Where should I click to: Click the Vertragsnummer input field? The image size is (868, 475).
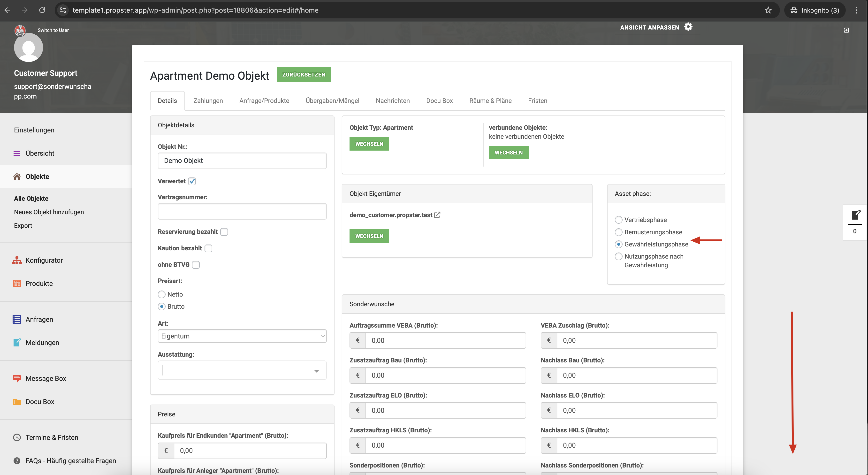(x=242, y=211)
